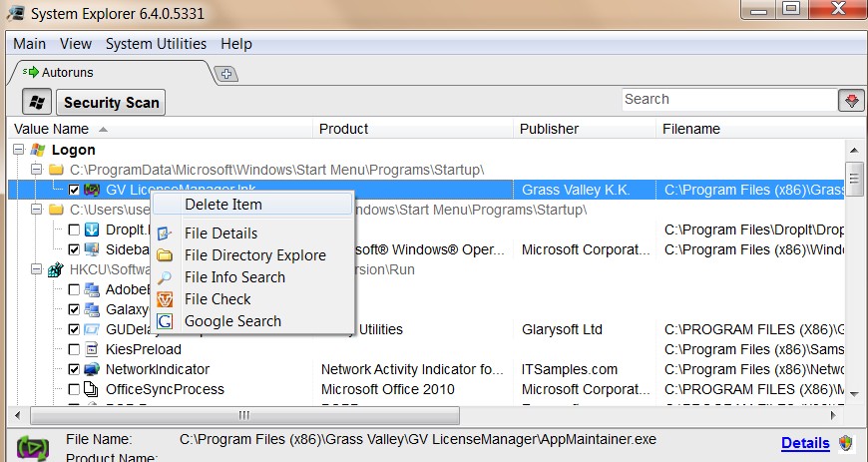
Task: Click inside the Search input field
Action: [728, 100]
